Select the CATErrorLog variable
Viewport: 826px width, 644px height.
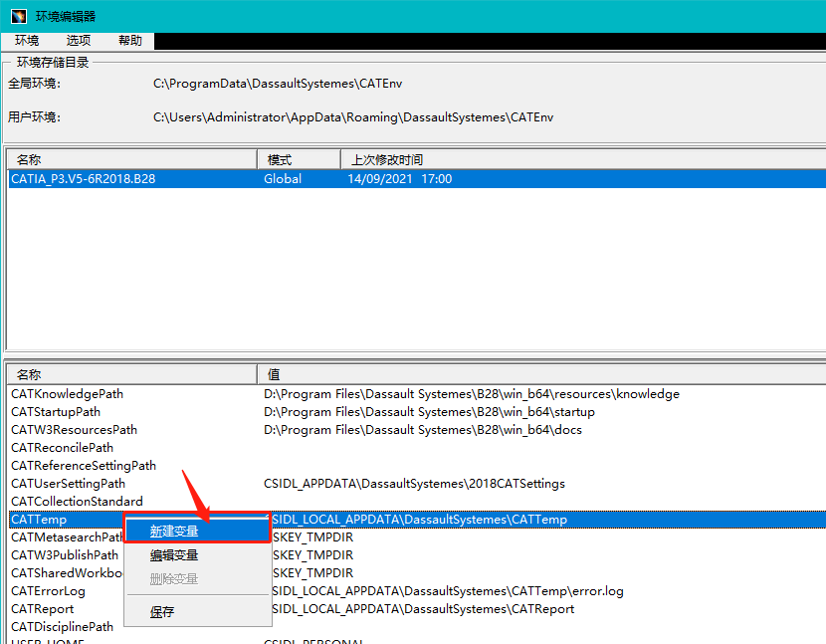[x=49, y=591]
